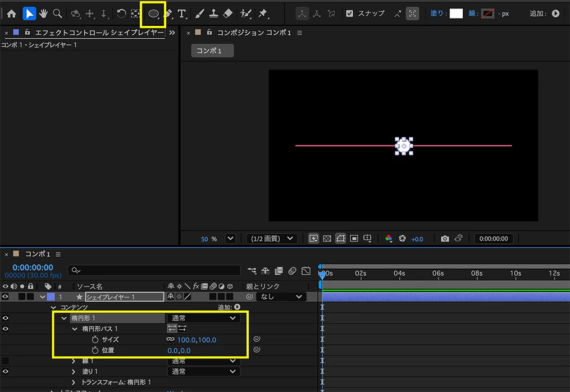This screenshot has width=570, height=392.
Task: Click the local axis mode icon
Action: 302,14
